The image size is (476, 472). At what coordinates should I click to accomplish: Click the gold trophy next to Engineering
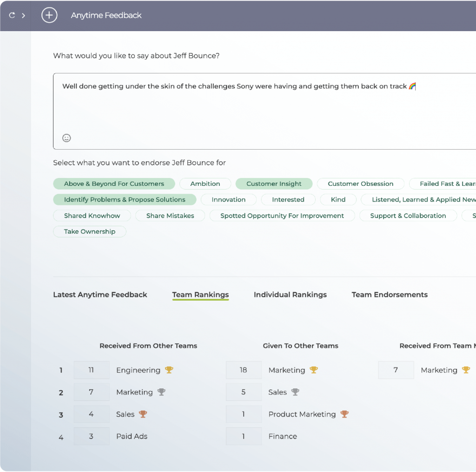pos(169,370)
